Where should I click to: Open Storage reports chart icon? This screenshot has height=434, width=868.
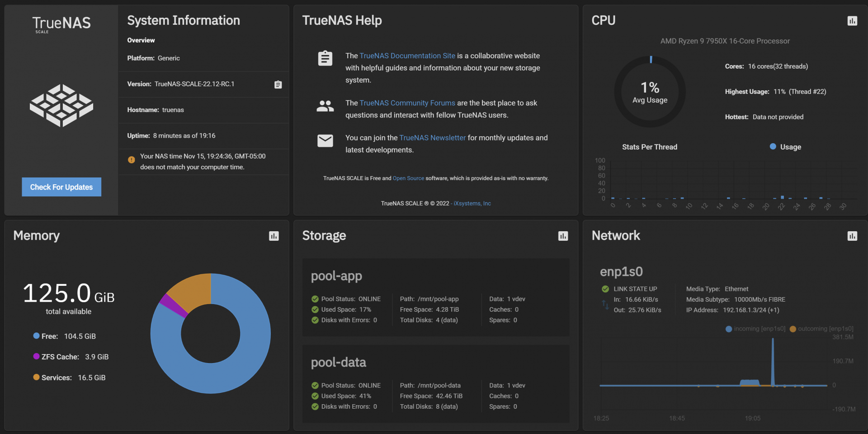pyautogui.click(x=563, y=236)
